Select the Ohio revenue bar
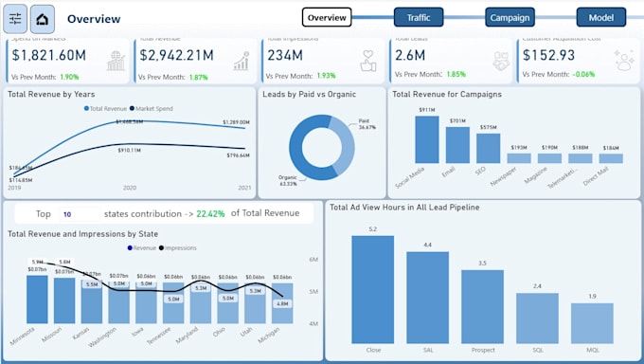Viewport: 644px width, 364px height. pos(228,302)
